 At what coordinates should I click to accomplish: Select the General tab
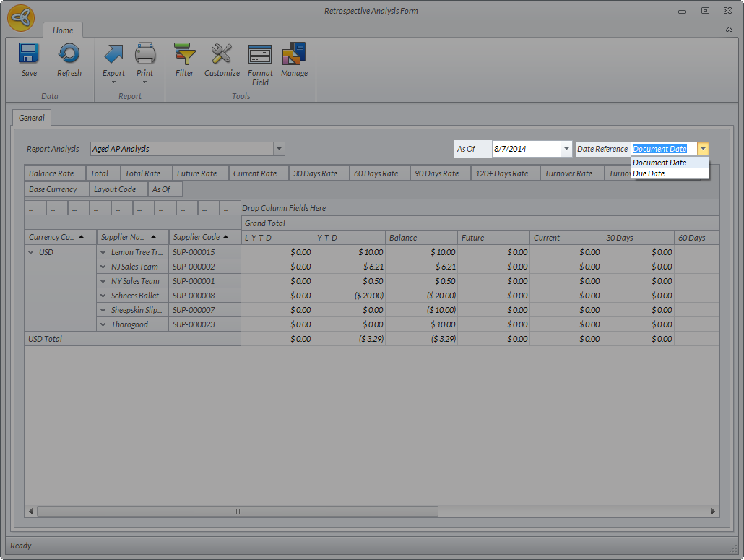(x=32, y=118)
